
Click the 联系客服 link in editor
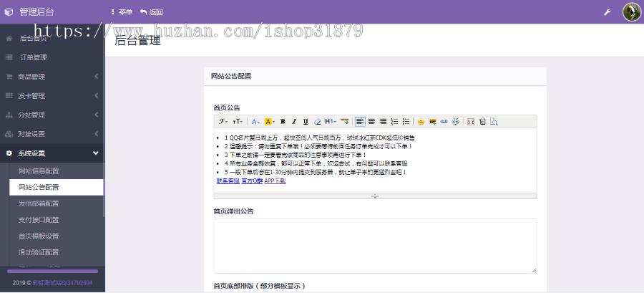tap(228, 181)
